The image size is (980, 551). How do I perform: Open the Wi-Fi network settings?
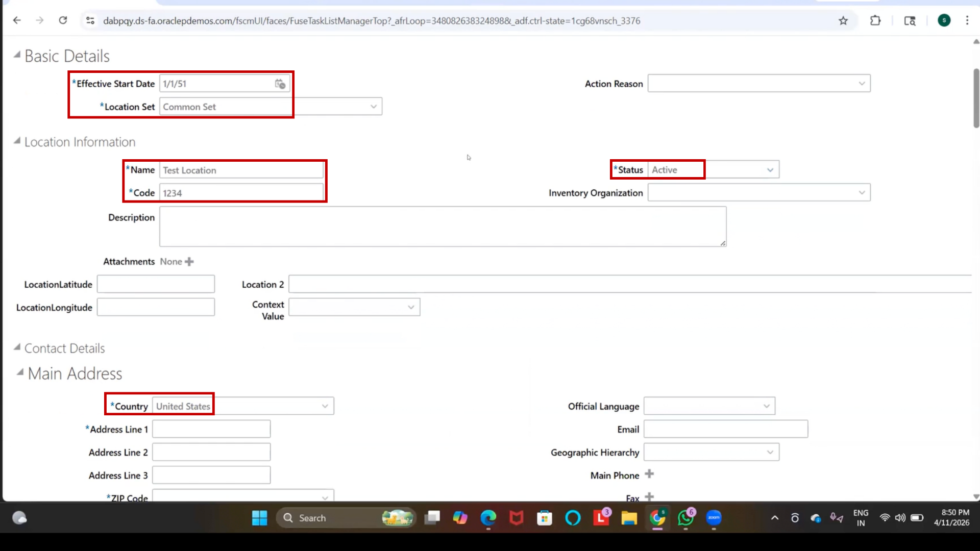[885, 518]
